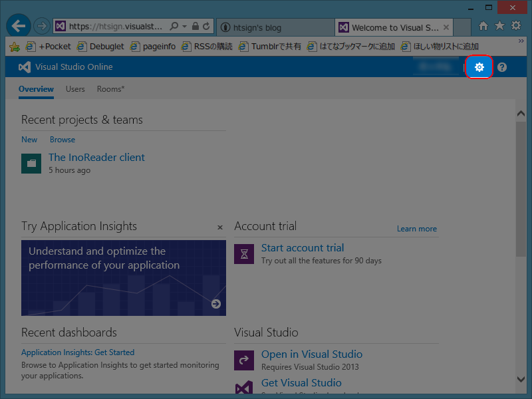This screenshot has width=532, height=399.
Task: Open the Rooms* tab
Action: coord(110,89)
